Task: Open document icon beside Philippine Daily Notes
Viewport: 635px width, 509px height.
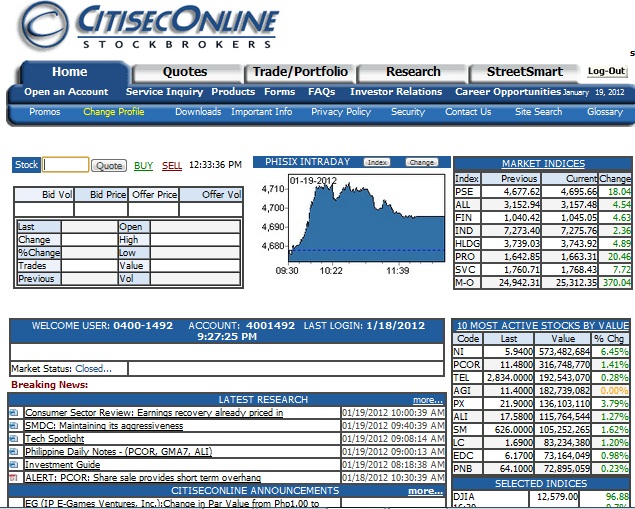Action: point(14,451)
